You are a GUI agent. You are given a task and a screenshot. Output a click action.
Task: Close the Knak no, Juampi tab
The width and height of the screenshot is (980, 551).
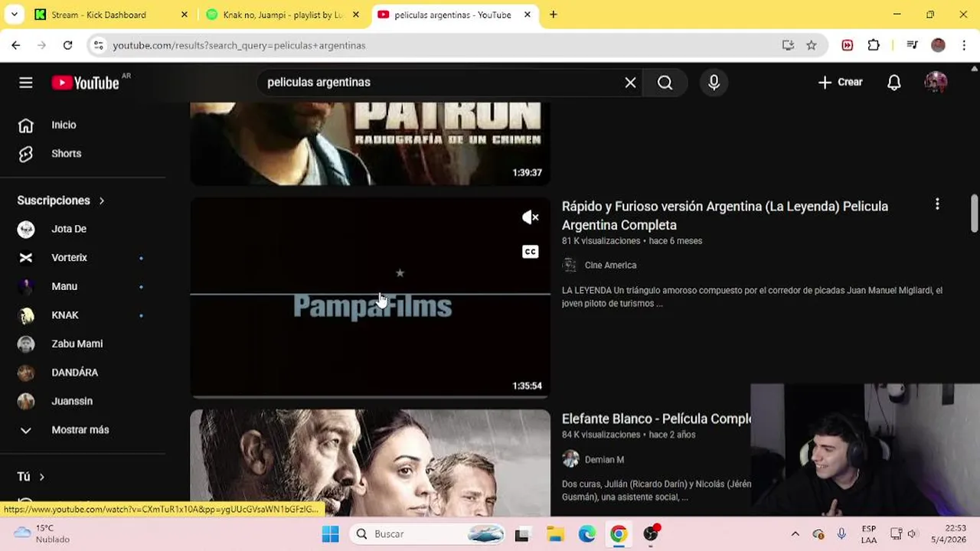[356, 15]
